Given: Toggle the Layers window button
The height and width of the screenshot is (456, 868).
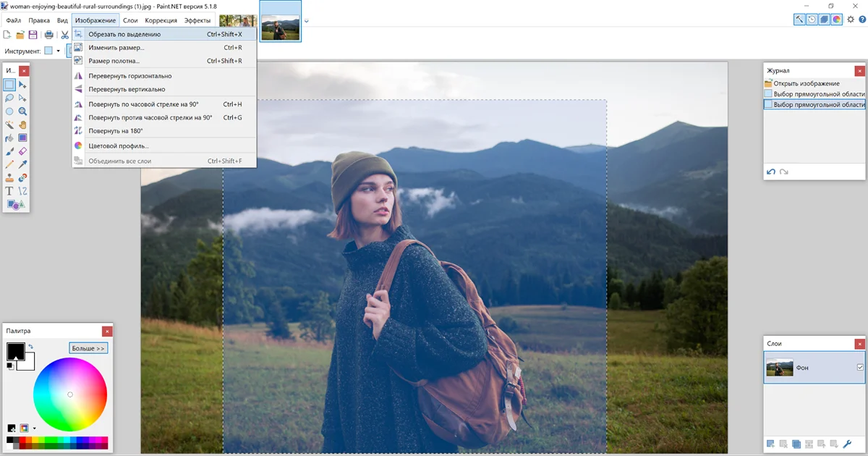Looking at the screenshot, I should [x=825, y=20].
